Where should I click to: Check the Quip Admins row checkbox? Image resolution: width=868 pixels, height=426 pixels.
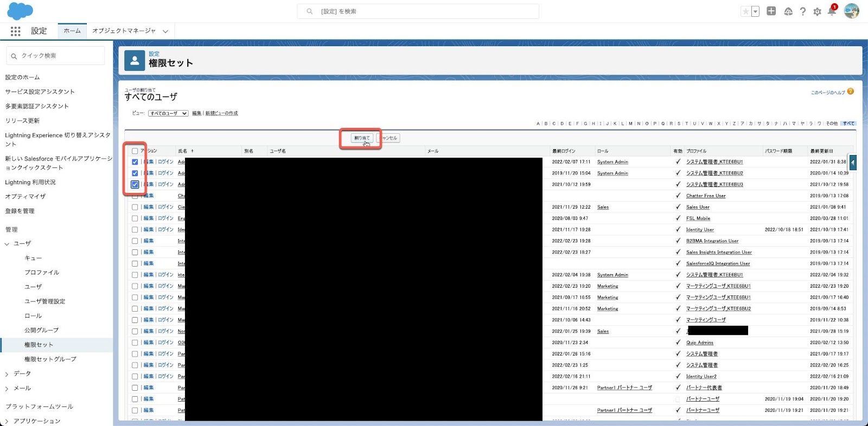tap(135, 343)
